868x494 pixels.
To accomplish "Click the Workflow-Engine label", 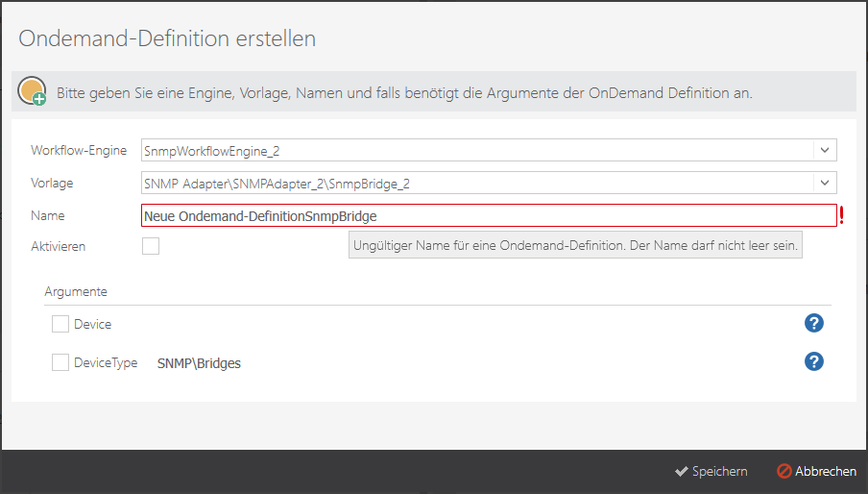I will point(79,150).
